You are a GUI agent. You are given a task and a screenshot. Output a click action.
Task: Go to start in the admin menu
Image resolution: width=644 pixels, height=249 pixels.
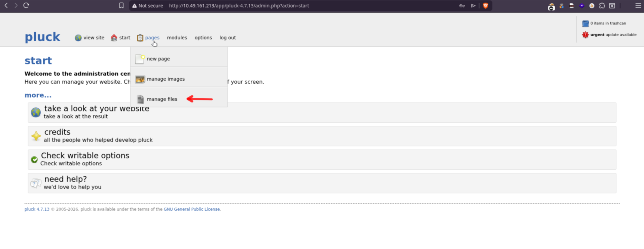click(x=120, y=38)
